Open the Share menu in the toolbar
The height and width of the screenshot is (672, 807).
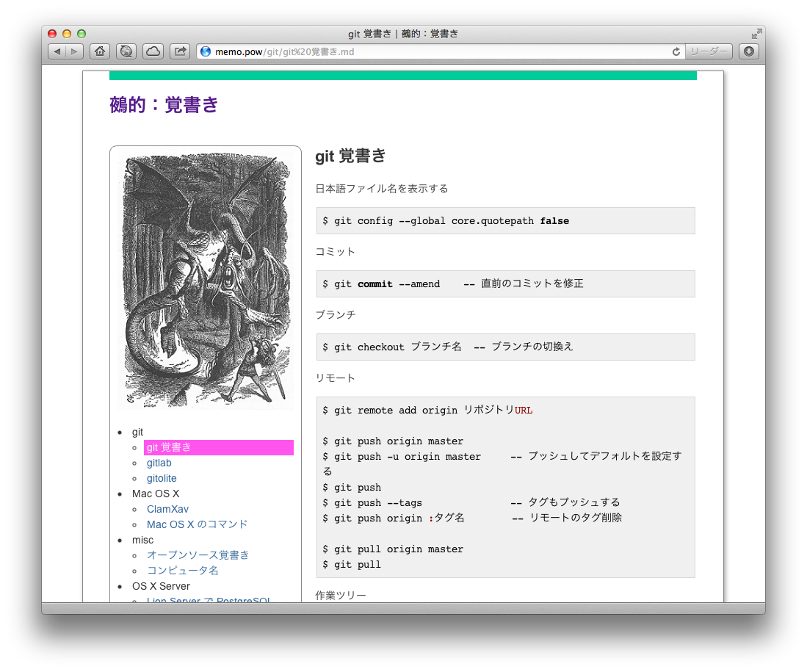coord(180,51)
